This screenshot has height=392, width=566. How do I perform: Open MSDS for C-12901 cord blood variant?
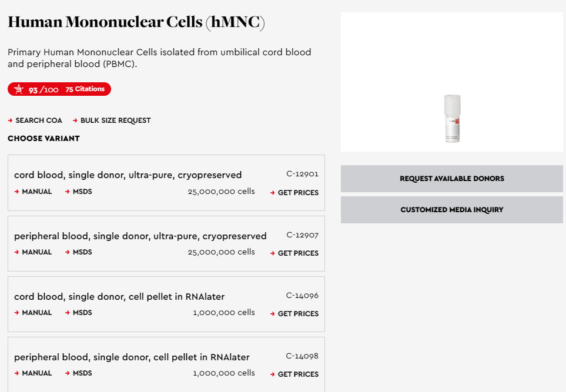point(78,192)
